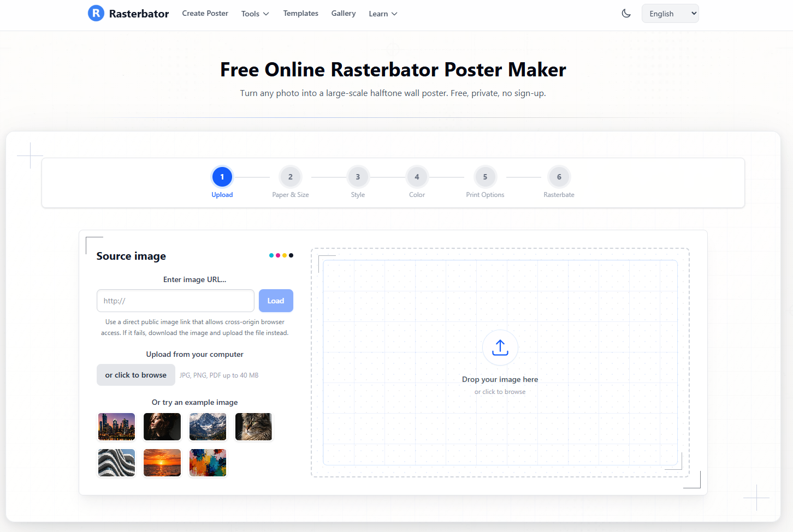This screenshot has height=532, width=793.
Task: Click the upload arrow icon in drop zone
Action: tap(500, 348)
